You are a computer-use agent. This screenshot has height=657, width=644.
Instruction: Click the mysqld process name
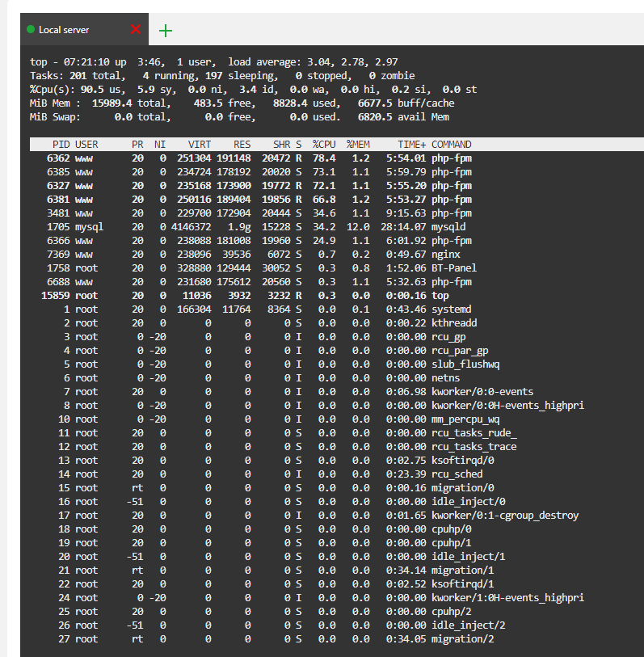[x=448, y=227]
